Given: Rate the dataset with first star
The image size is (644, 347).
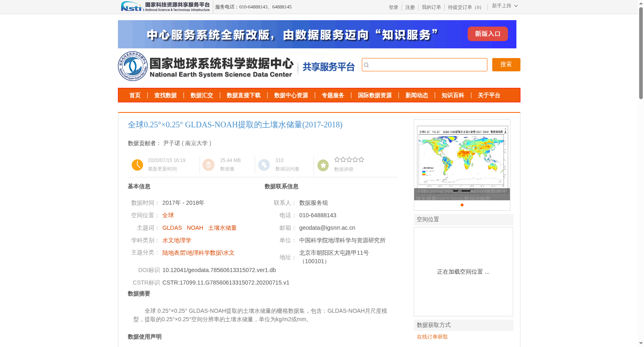Looking at the screenshot, I should 337,160.
